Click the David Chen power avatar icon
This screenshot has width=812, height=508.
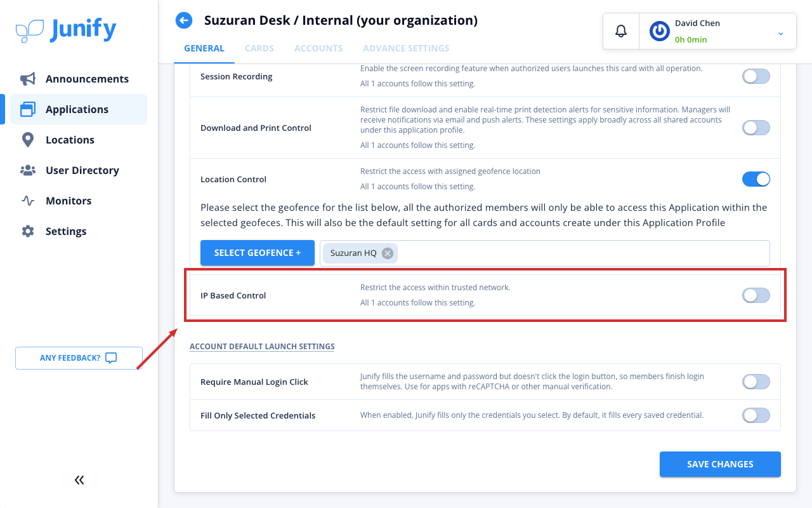click(x=660, y=31)
